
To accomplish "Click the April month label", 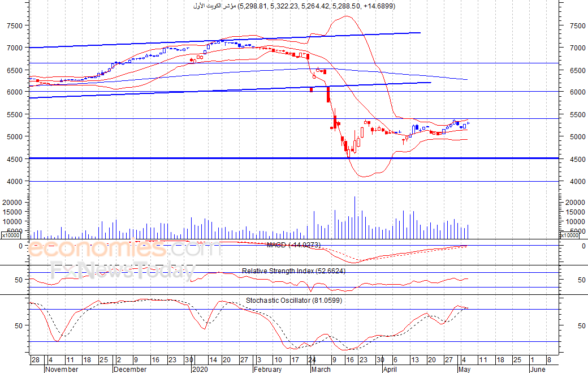I will click(390, 369).
